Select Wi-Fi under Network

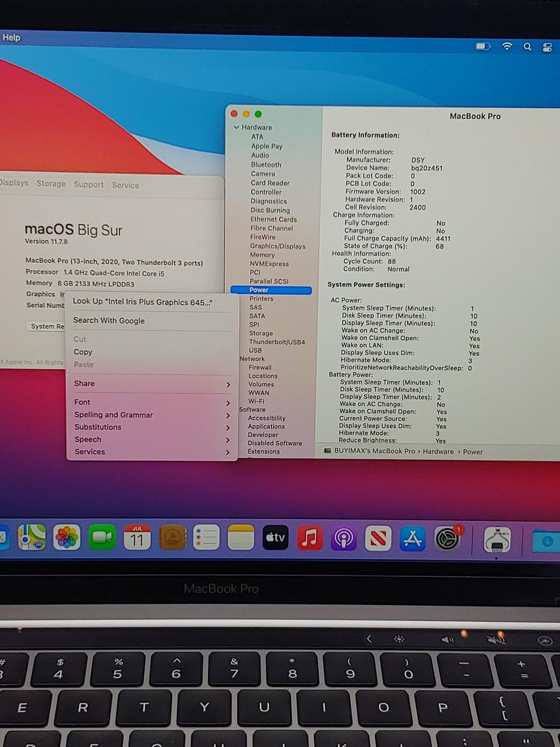pyautogui.click(x=256, y=402)
